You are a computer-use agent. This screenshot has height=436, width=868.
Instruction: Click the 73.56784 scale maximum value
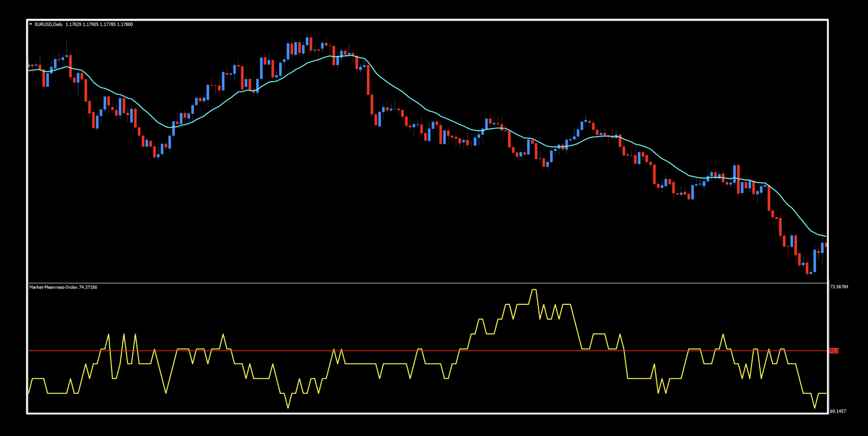click(839, 287)
